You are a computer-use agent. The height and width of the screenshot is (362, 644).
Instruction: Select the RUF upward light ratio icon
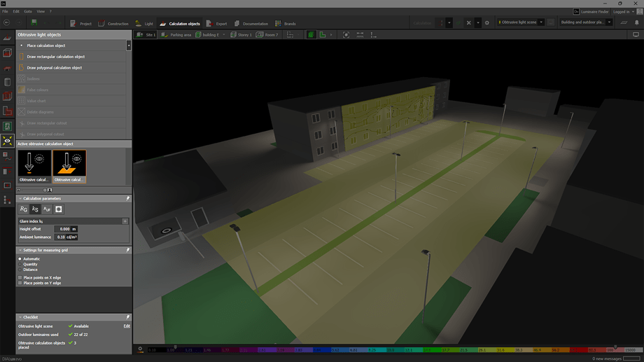[x=47, y=209]
